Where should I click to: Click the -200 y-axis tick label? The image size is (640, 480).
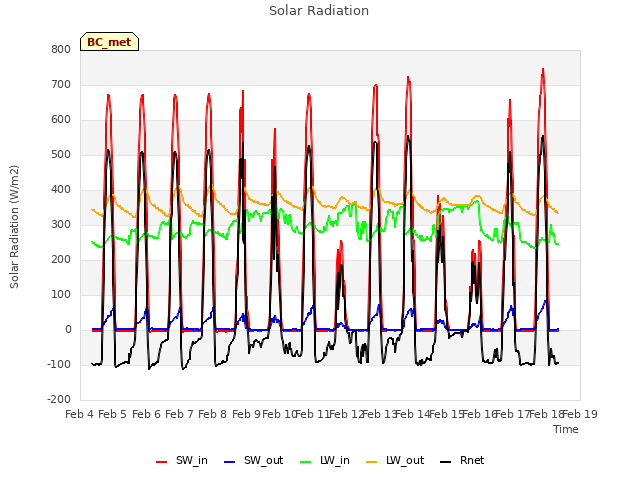coord(59,400)
